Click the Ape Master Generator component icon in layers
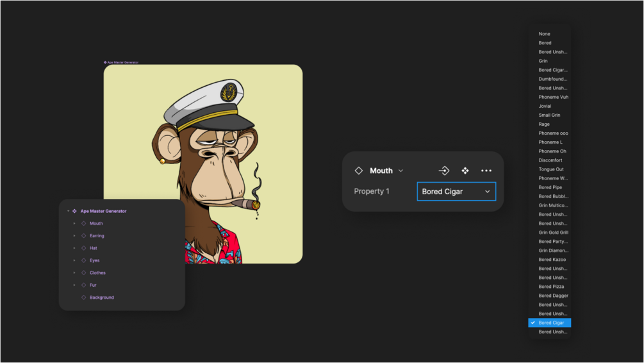This screenshot has width=644, height=363. click(74, 211)
